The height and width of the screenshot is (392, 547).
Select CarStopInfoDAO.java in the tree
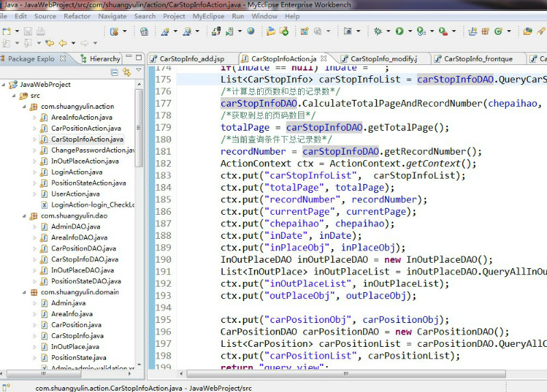85,259
